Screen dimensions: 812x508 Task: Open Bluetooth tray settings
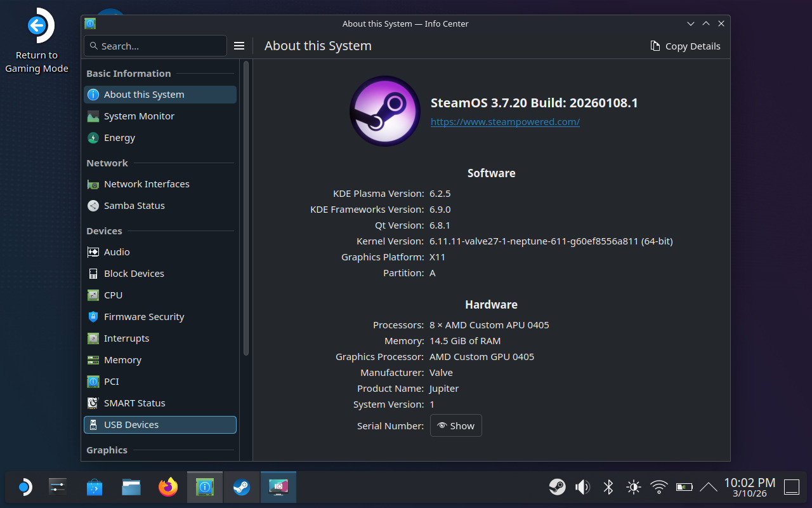[x=608, y=487]
